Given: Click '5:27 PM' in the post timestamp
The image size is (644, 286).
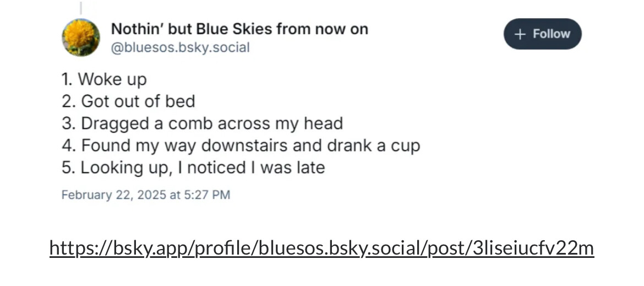Looking at the screenshot, I should (208, 195).
